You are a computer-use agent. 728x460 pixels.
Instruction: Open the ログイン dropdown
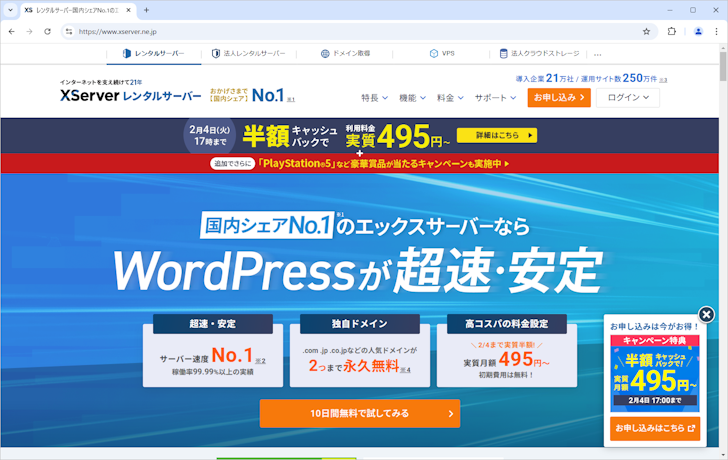[x=628, y=97]
